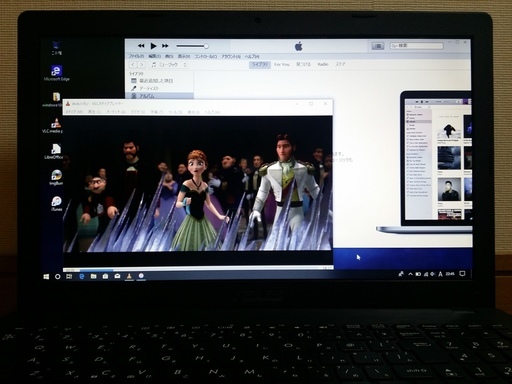Click the iTunes search field
Image resolution: width=512 pixels, height=384 pixels.
click(x=417, y=46)
